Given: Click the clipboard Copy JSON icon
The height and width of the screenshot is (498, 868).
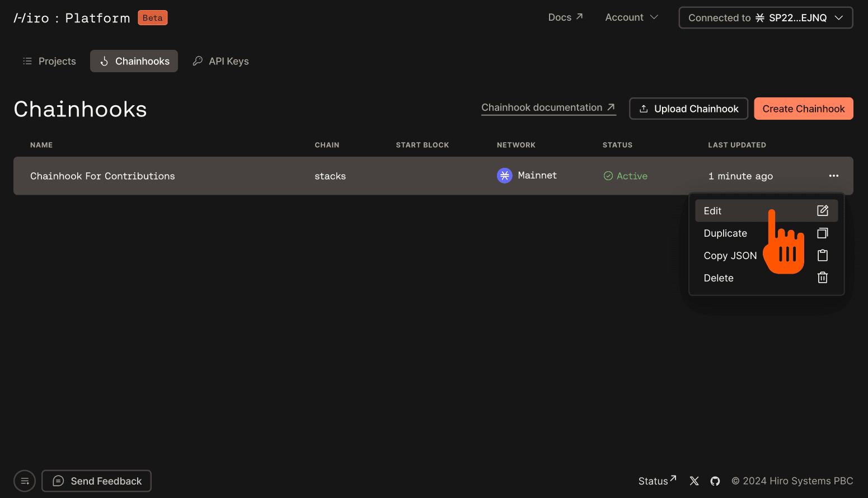Looking at the screenshot, I should click(x=822, y=255).
